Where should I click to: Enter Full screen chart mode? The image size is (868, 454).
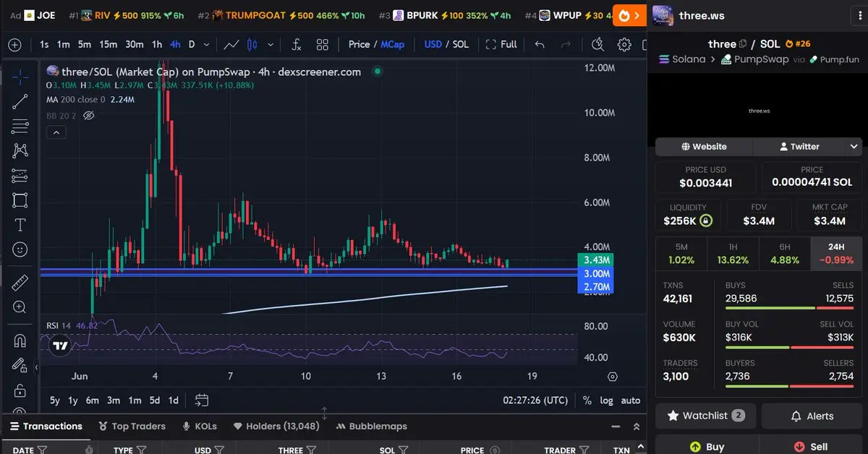point(501,45)
